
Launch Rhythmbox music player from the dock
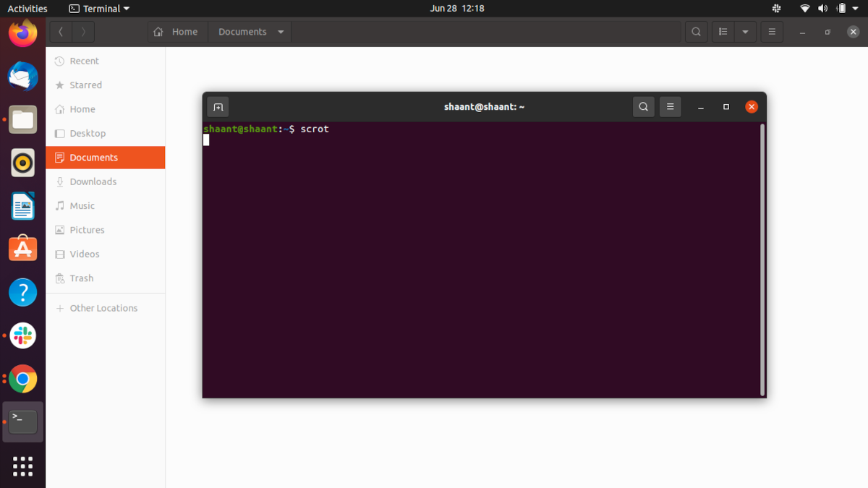pyautogui.click(x=22, y=163)
